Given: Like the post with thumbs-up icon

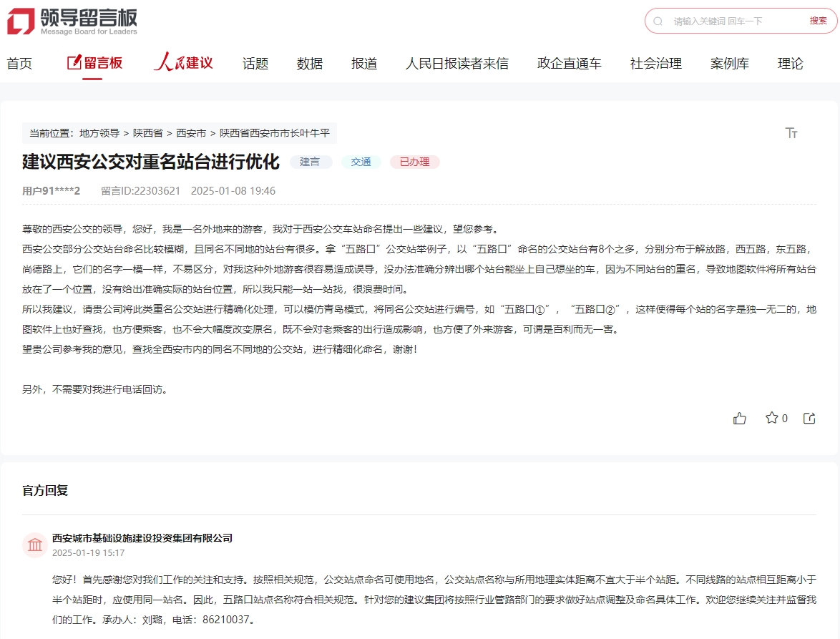Looking at the screenshot, I should point(739,419).
